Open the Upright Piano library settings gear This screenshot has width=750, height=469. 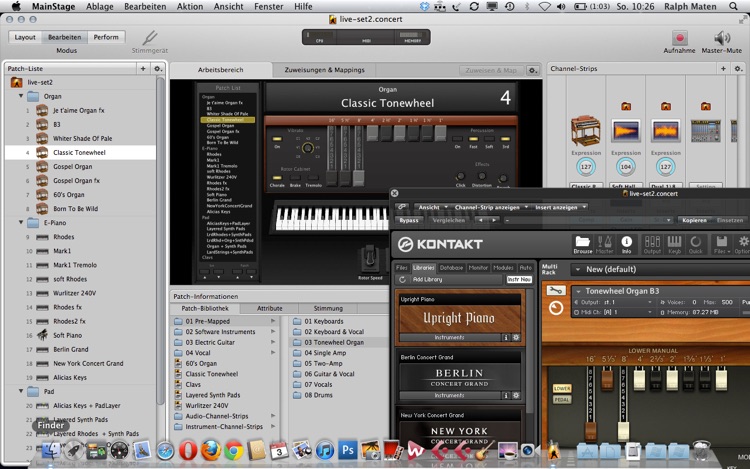[516, 338]
